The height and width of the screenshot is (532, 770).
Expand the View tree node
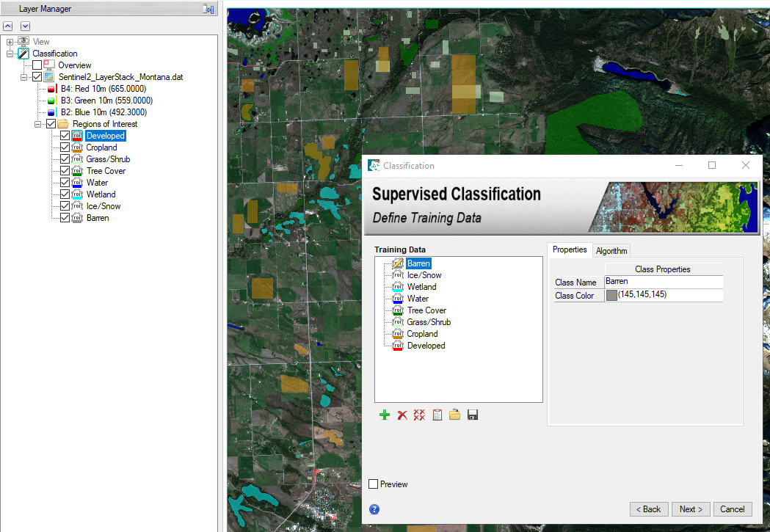pos(10,42)
